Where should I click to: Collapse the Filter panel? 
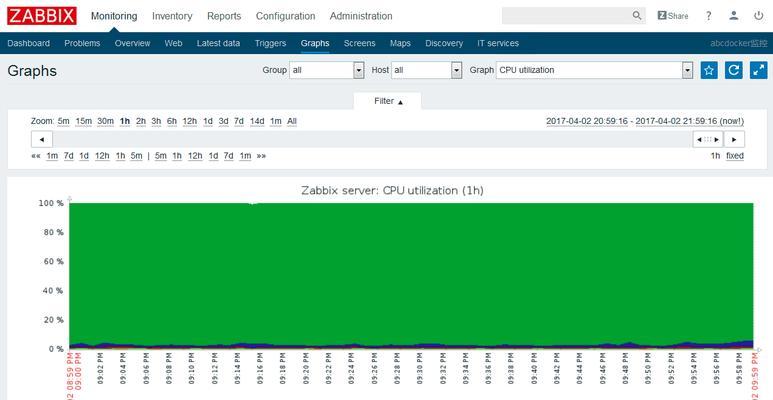click(387, 101)
